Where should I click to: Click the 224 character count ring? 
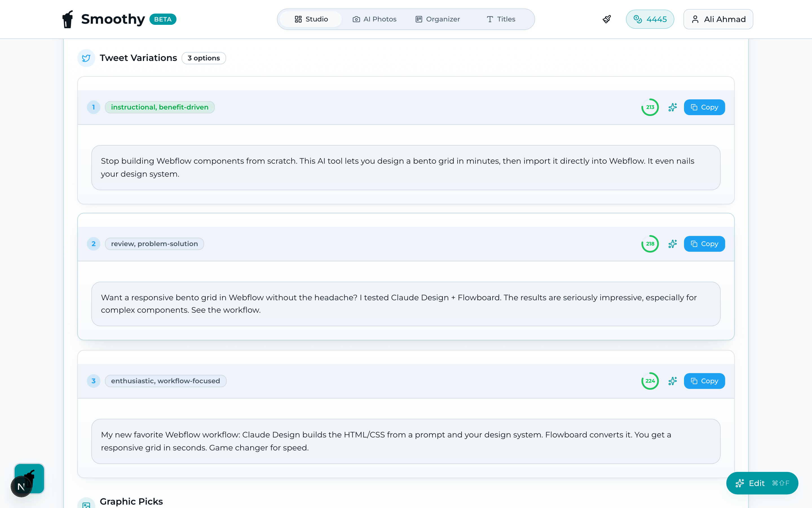650,381
